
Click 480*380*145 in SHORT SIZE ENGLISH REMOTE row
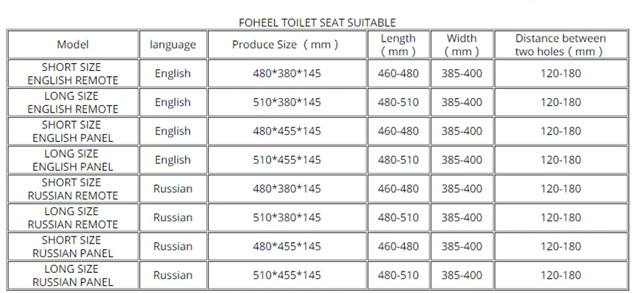pos(287,74)
